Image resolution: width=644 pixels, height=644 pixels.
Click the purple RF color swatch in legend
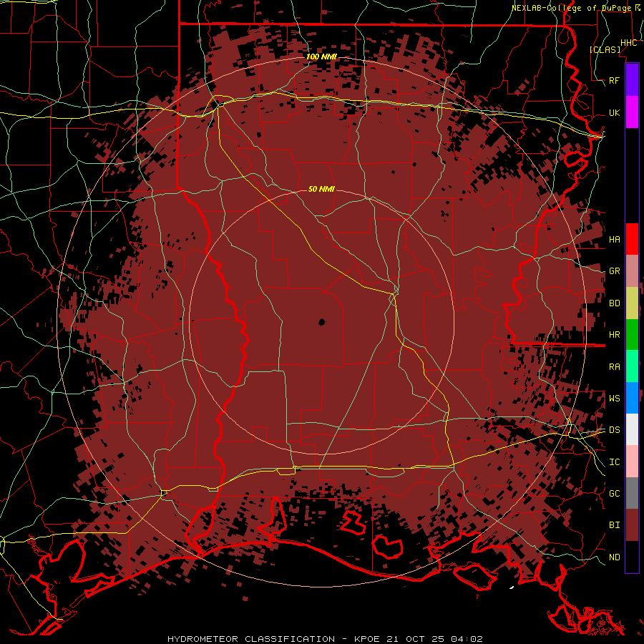point(632,80)
